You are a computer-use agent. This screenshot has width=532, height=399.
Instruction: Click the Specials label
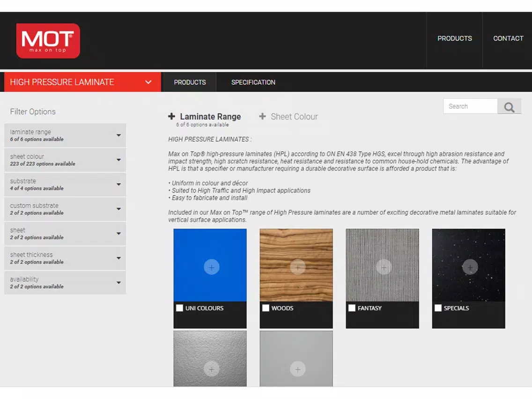[456, 308]
